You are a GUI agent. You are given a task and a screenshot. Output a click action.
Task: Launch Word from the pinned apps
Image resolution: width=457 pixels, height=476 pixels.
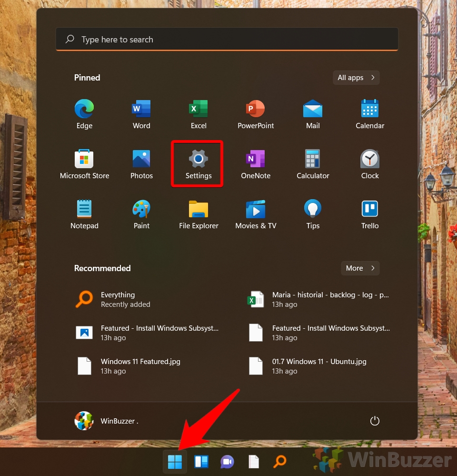click(141, 114)
